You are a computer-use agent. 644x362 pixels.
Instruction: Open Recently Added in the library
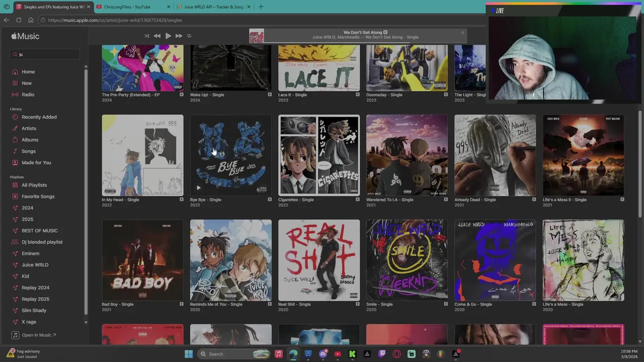click(x=39, y=117)
